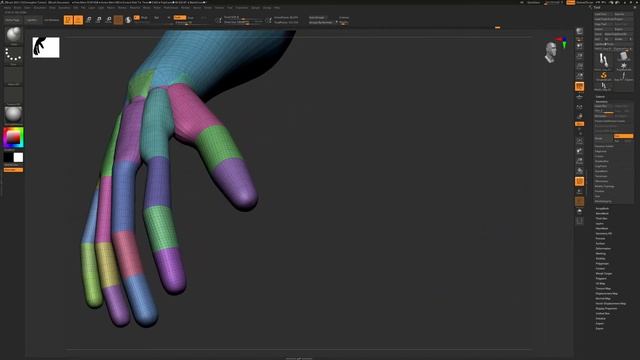
Task: Click the Frame icon on right shelf
Action: click(580, 141)
